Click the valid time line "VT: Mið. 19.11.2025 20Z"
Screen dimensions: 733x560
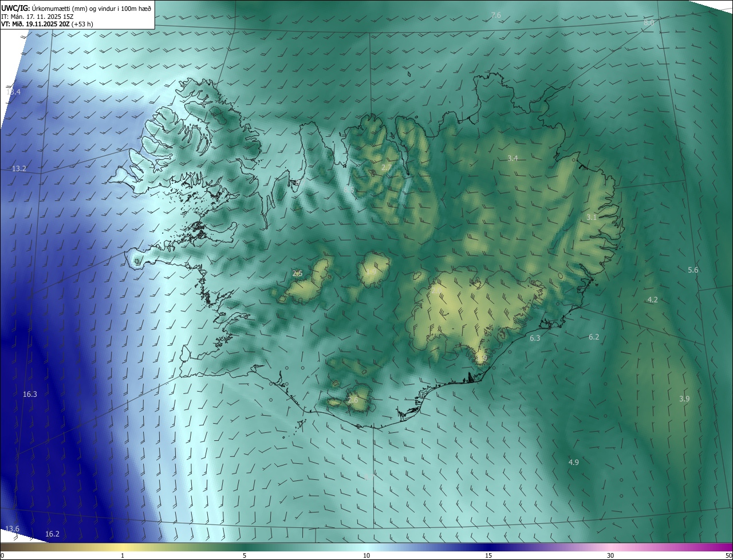[x=36, y=24]
